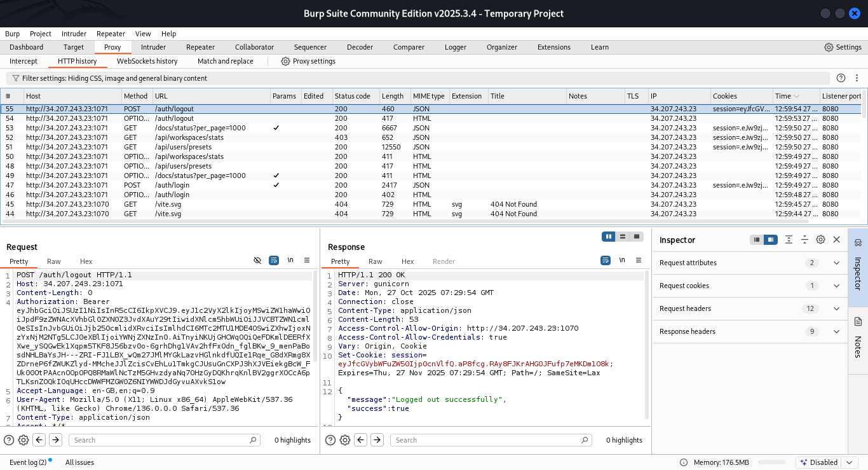
Task: Click the Response search field
Action: 492,440
